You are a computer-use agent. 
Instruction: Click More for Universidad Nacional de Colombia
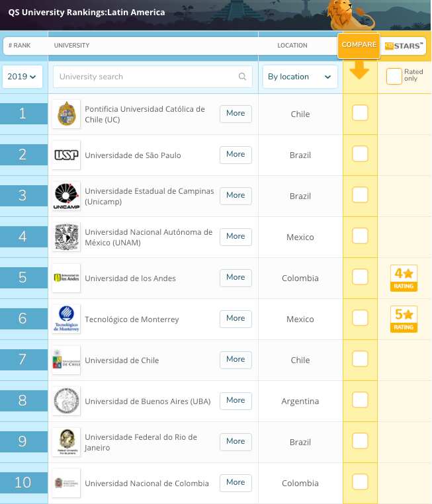coord(236,482)
